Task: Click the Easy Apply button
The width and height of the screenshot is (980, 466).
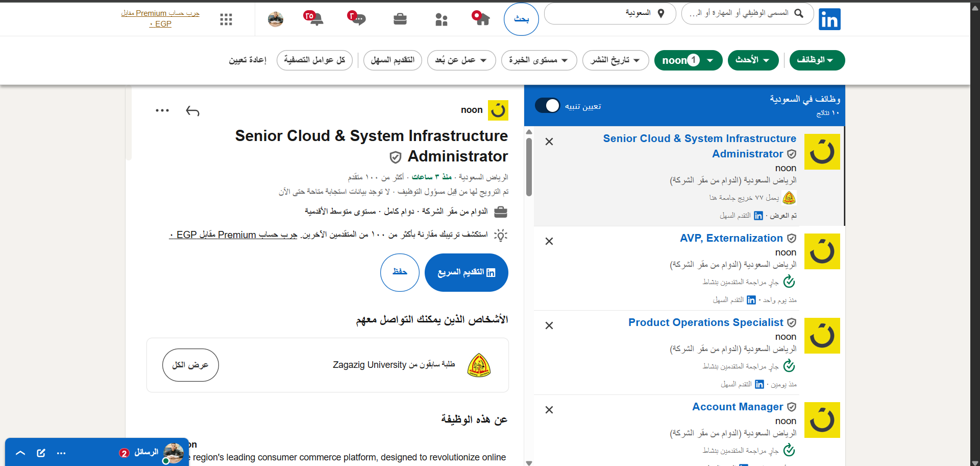Action: click(x=467, y=272)
